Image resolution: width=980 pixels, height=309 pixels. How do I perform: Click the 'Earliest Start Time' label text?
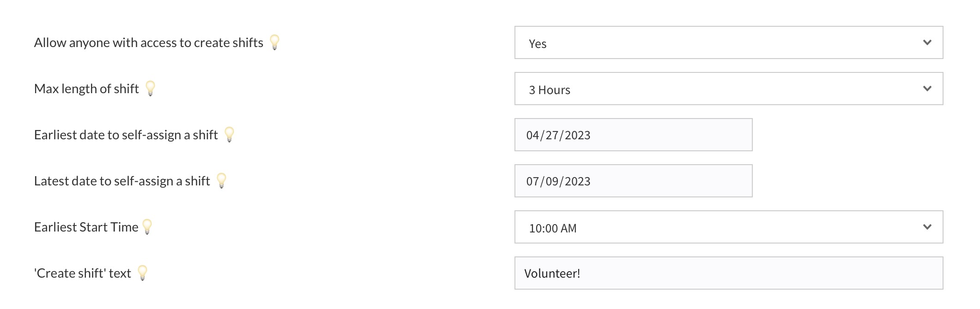[86, 227]
